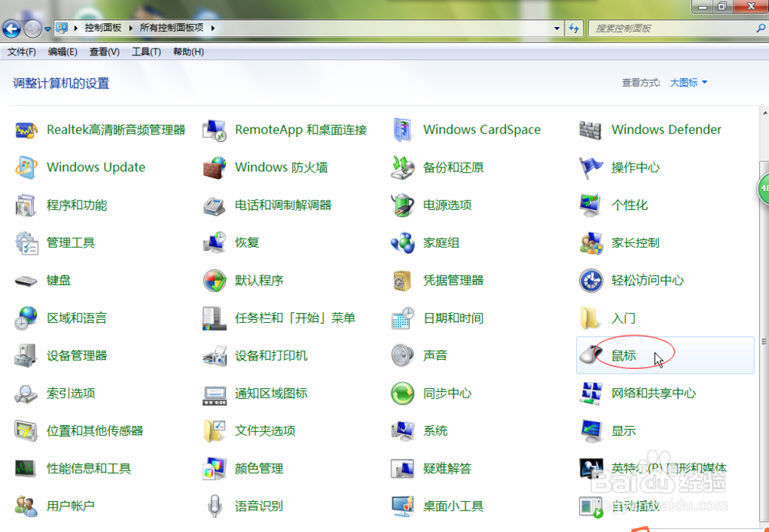The image size is (769, 532).
Task: Click the search magnifier icon
Action: (761, 28)
